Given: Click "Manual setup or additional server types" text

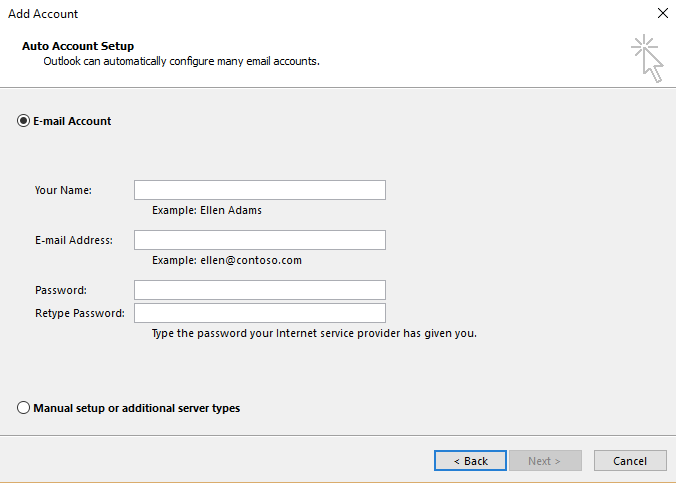Looking at the screenshot, I should tap(137, 408).
